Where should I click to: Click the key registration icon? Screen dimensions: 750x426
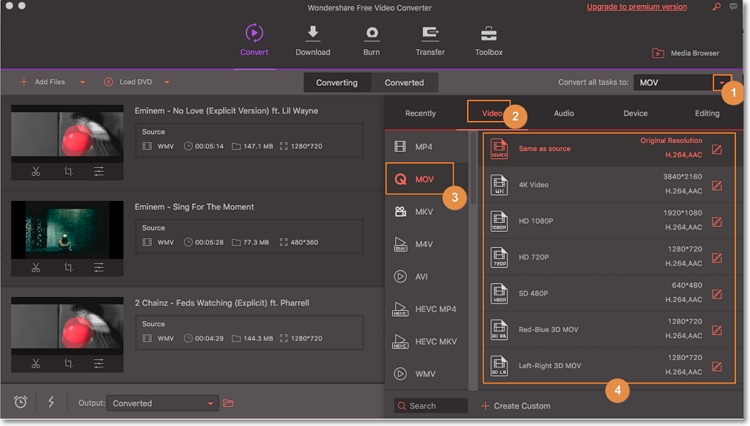[716, 7]
